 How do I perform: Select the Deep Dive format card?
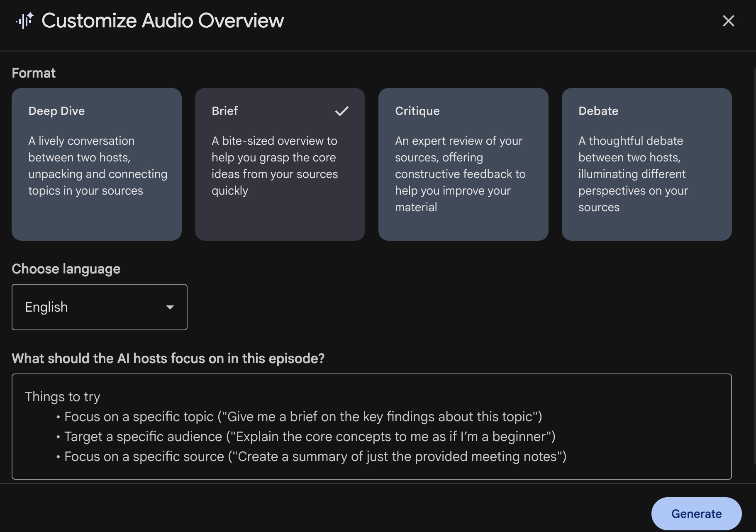[x=97, y=164]
